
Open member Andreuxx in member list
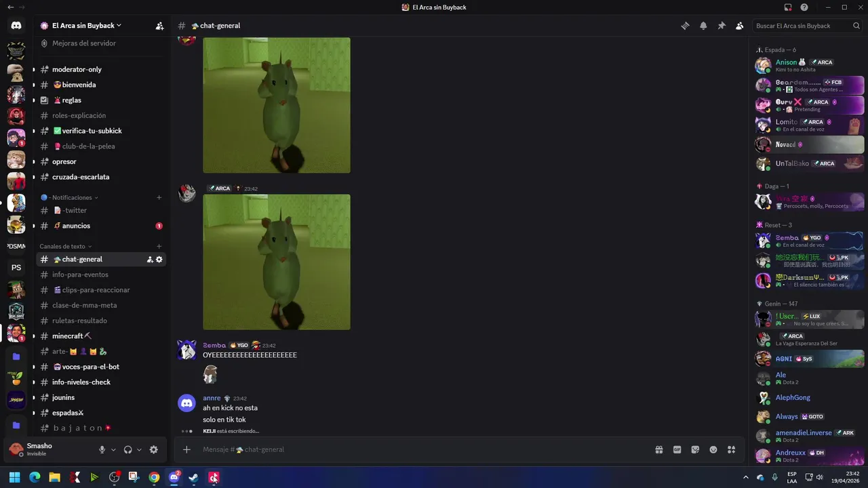tap(809, 455)
